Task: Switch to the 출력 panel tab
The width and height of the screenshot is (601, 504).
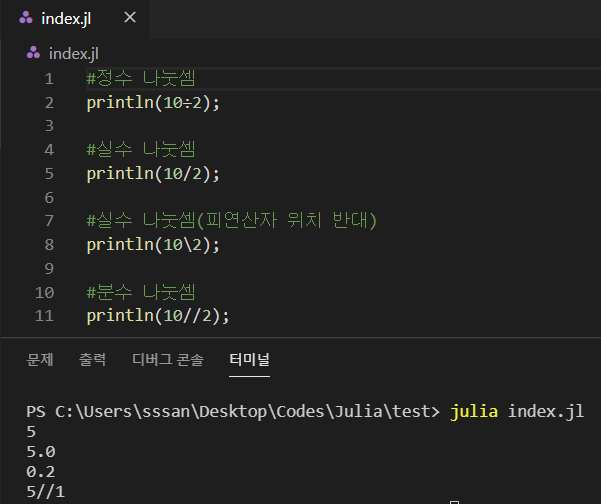Action: click(x=93, y=359)
